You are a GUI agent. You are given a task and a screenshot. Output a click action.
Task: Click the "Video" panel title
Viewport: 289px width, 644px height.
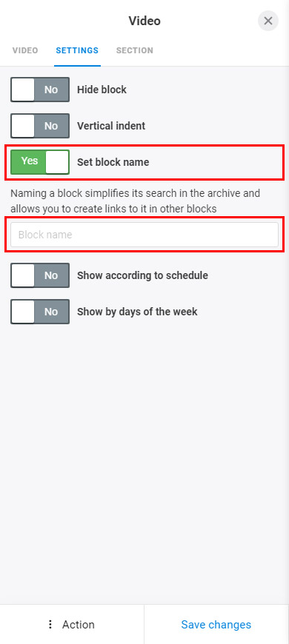pyautogui.click(x=144, y=21)
